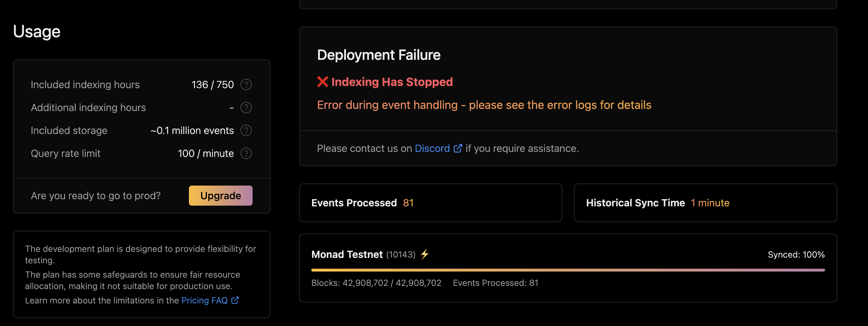Click the help icon beside Included indexing hours
The height and width of the screenshot is (326, 868).
tap(246, 85)
